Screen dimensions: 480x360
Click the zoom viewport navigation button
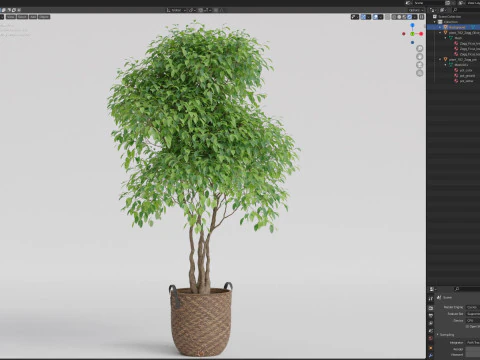[x=420, y=48]
